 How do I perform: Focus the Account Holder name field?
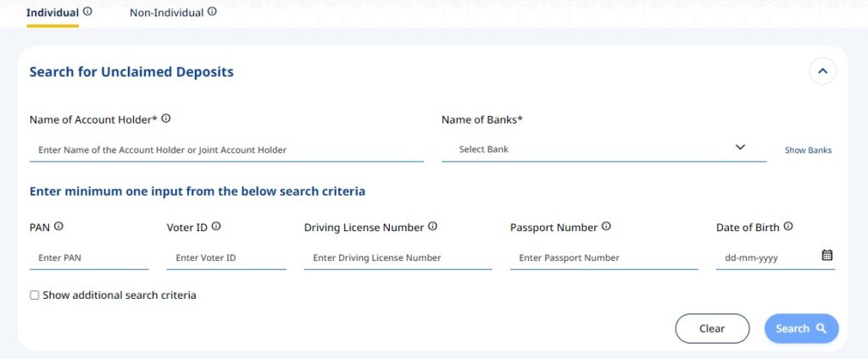pyautogui.click(x=226, y=150)
